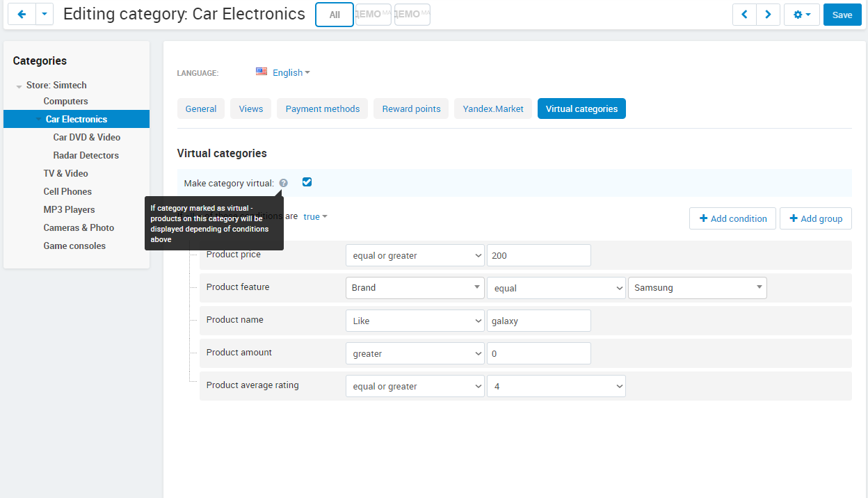868x498 pixels.
Task: Uncheck the Make category virtual checkbox
Action: (x=307, y=182)
